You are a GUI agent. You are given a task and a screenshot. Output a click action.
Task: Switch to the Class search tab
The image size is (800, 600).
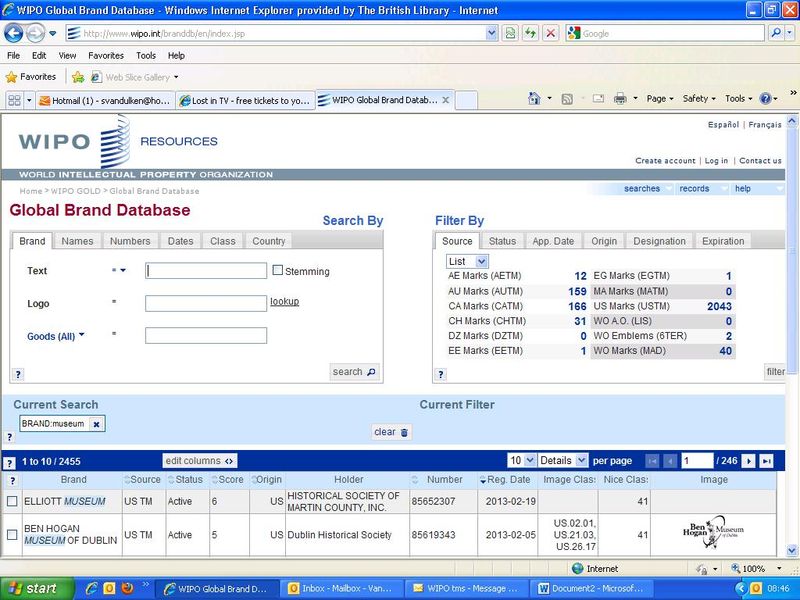223,241
